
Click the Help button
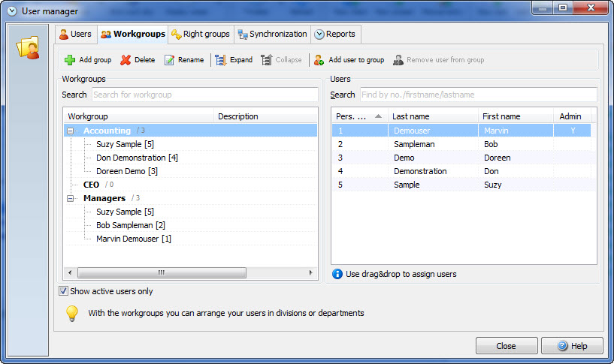[572, 346]
